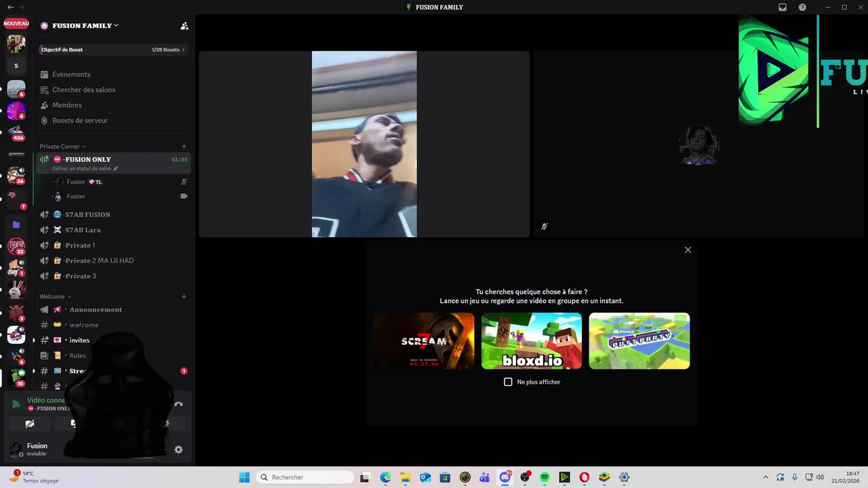Viewport: 868px width, 488px height.
Task: Collapse the Private Corner category
Action: point(62,146)
